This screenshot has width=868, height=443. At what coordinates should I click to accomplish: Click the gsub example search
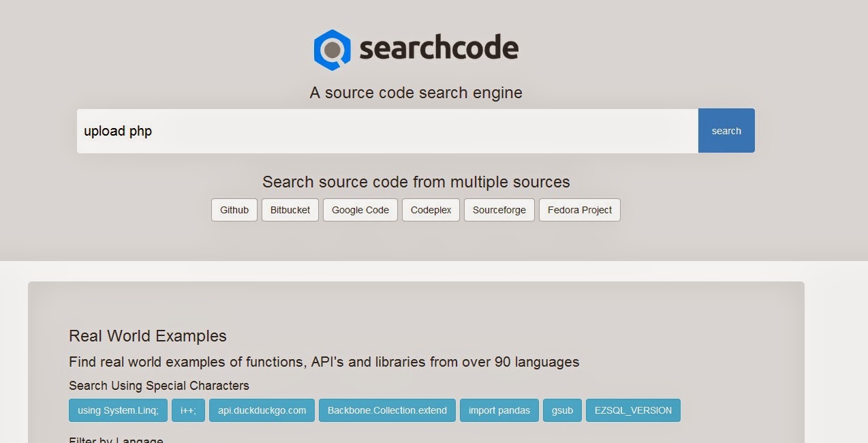click(562, 410)
